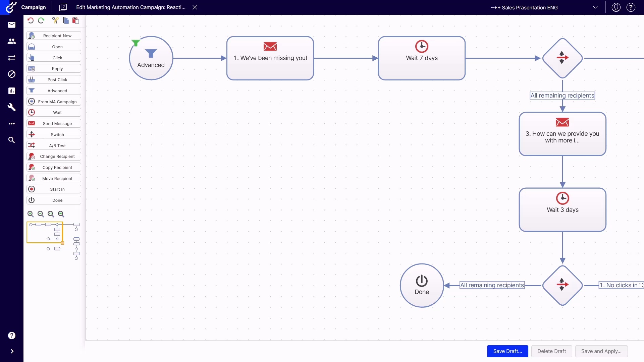Image resolution: width=644 pixels, height=362 pixels.
Task: Open the statistics panel in the sidebar
Action: 12,90
